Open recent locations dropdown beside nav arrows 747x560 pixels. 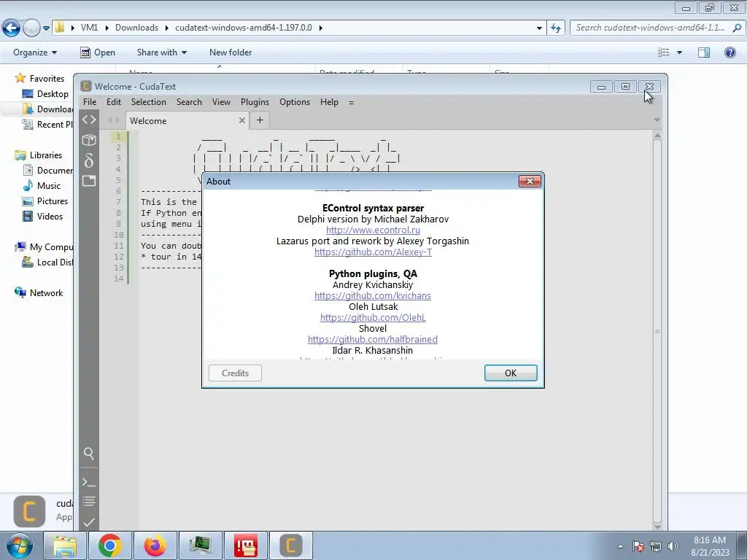pyautogui.click(x=46, y=28)
